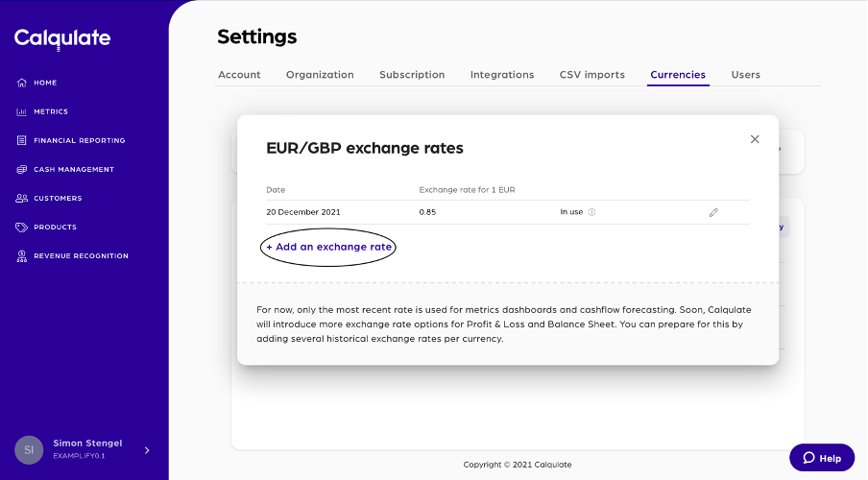Add an exchange rate
Image resolution: width=868 pixels, height=480 pixels.
point(328,247)
